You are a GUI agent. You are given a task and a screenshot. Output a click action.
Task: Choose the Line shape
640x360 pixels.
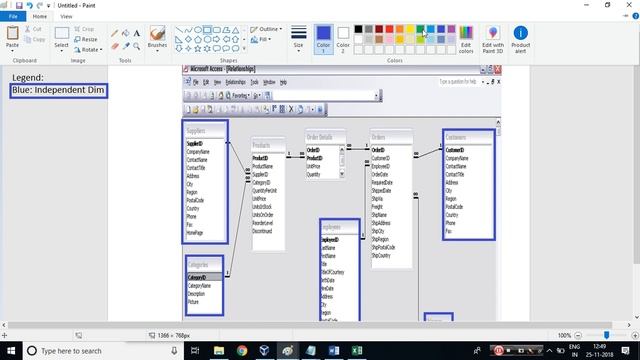click(179, 30)
